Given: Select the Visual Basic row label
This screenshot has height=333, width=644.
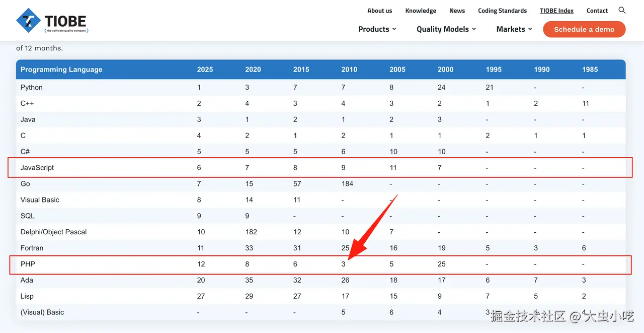Looking at the screenshot, I should pos(40,200).
